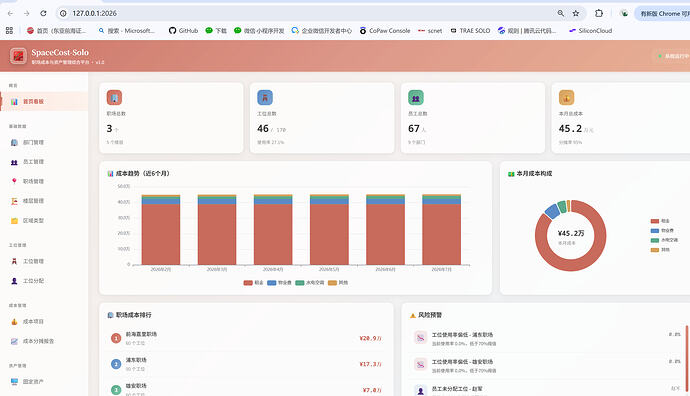Open the 企业微信开发者中心 bookmark
The image size is (690, 396).
coord(322,30)
